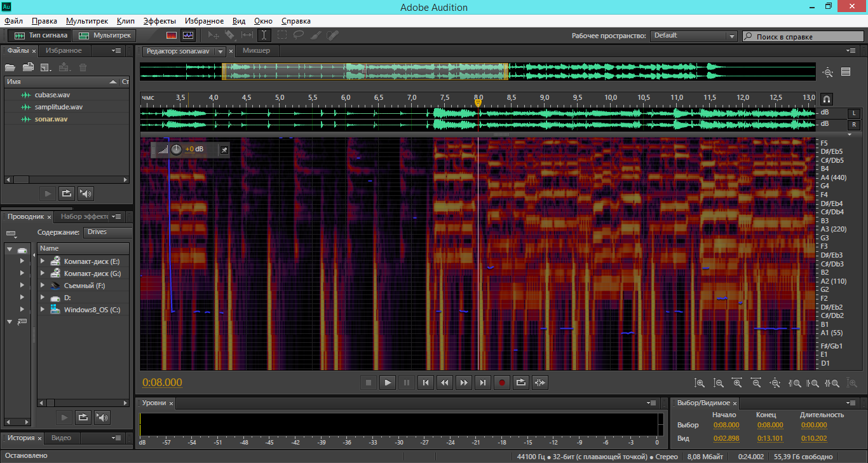The image size is (868, 463).
Task: Open the Клип menu
Action: click(x=126, y=21)
